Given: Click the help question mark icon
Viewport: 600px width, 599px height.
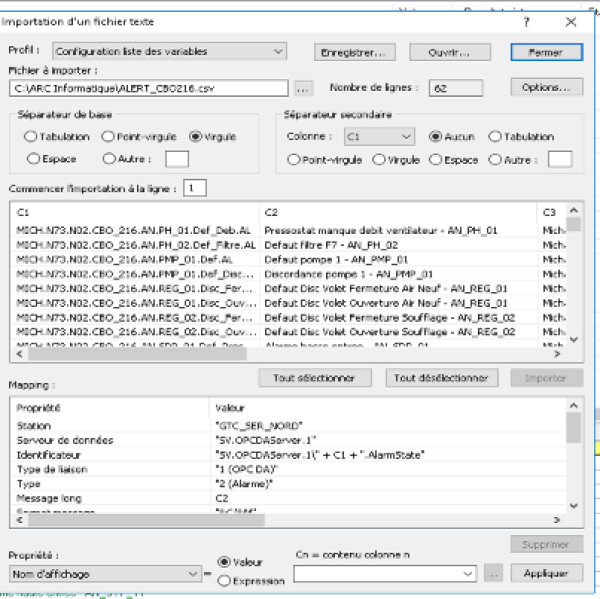Looking at the screenshot, I should 527,20.
